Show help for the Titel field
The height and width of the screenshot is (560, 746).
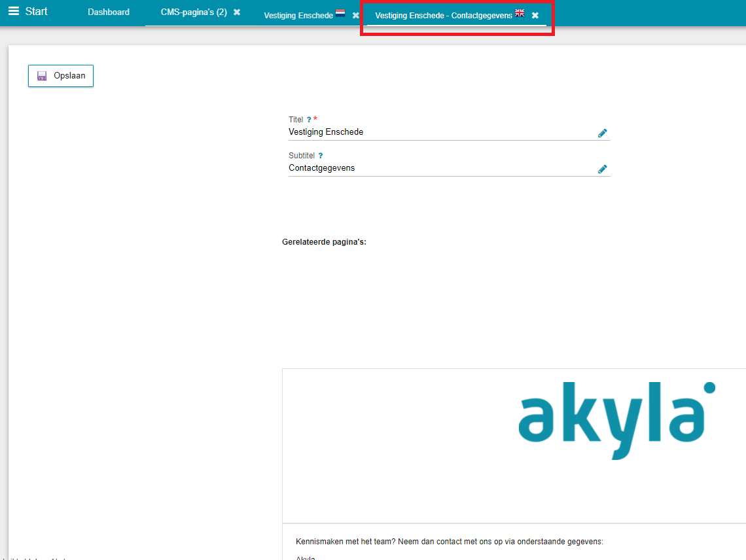(309, 120)
